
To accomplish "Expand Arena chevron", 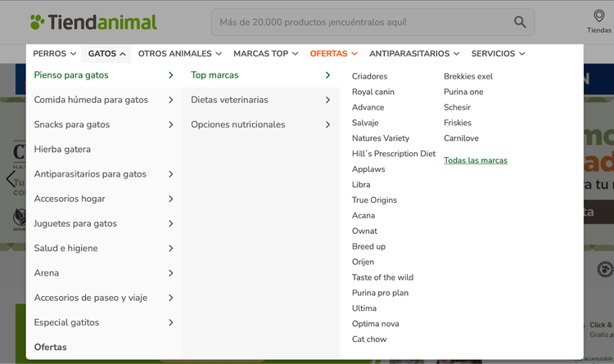I will tap(171, 273).
